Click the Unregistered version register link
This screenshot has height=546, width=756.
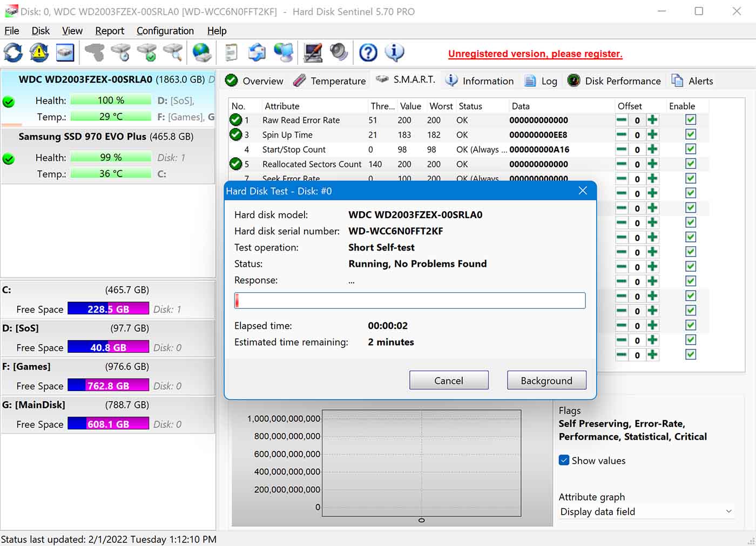(x=535, y=53)
